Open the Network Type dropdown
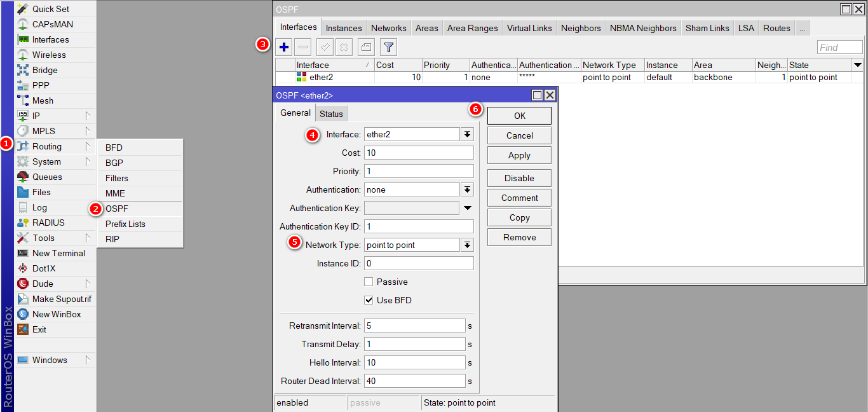 pyautogui.click(x=468, y=245)
